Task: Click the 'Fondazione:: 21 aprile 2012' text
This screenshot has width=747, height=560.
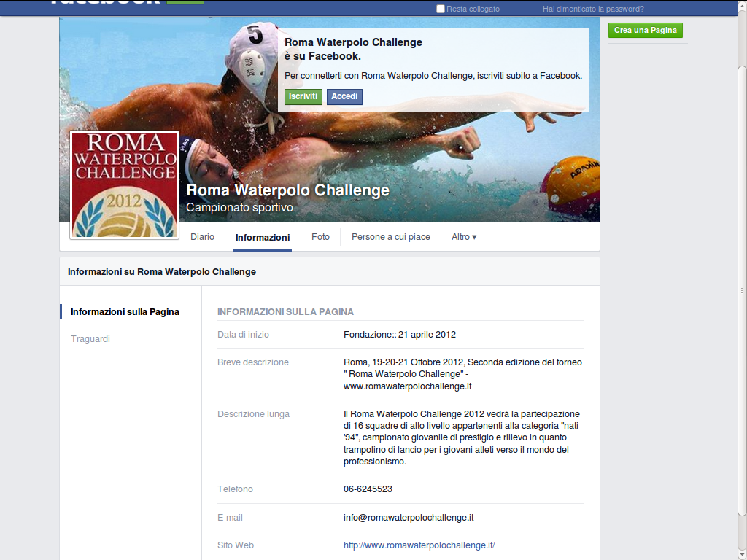Action: [x=400, y=334]
